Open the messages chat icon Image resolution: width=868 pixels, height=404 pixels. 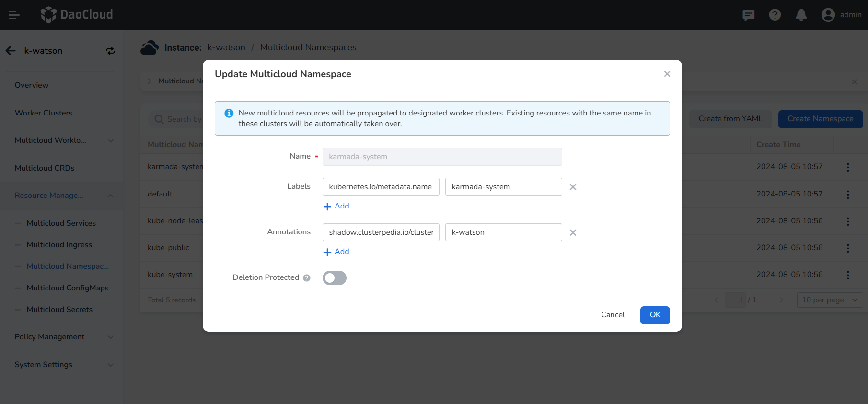[x=748, y=15]
